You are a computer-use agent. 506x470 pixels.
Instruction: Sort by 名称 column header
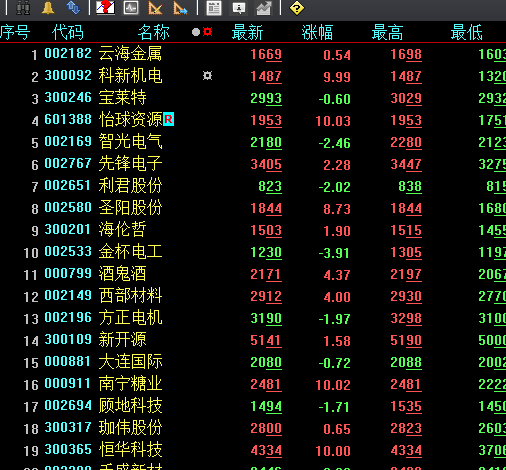point(154,32)
